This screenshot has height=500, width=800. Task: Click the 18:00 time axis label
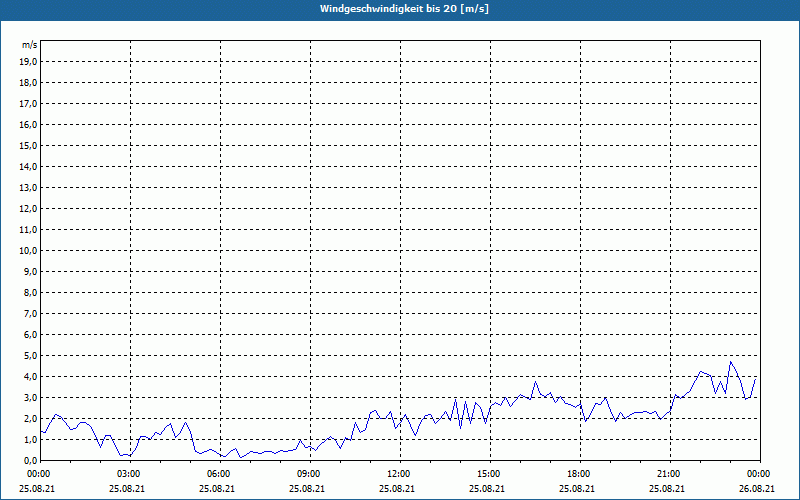point(580,474)
